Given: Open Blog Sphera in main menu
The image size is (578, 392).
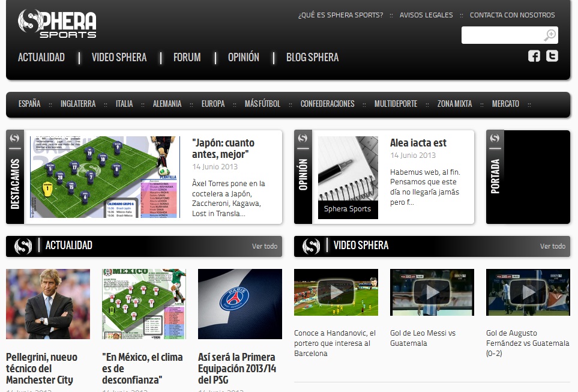Looking at the screenshot, I should (312, 58).
